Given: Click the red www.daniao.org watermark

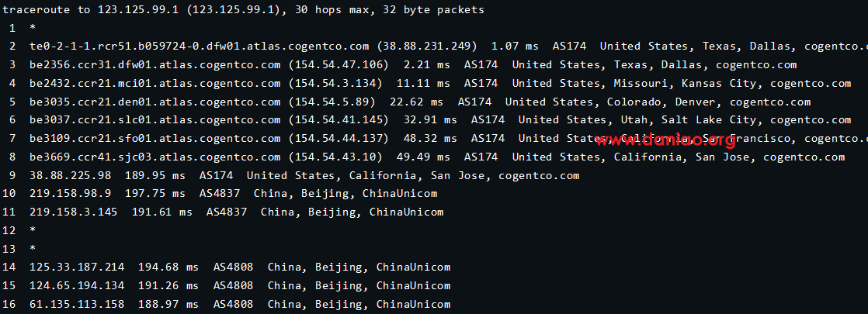Looking at the screenshot, I should pyautogui.click(x=665, y=142).
